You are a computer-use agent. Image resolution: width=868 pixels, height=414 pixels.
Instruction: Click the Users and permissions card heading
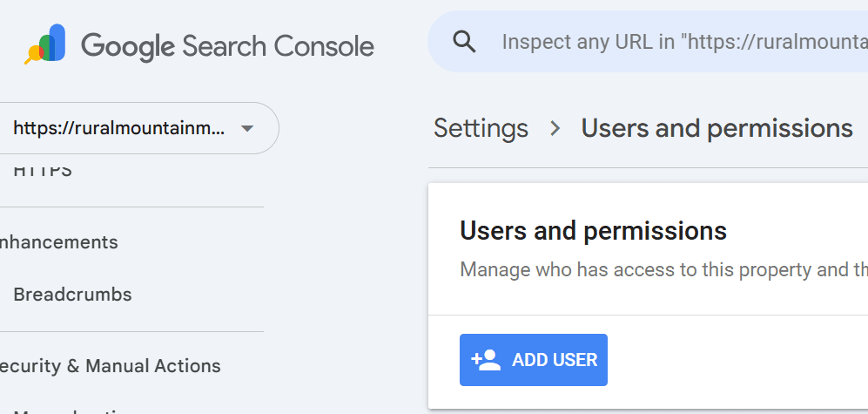[x=593, y=231]
